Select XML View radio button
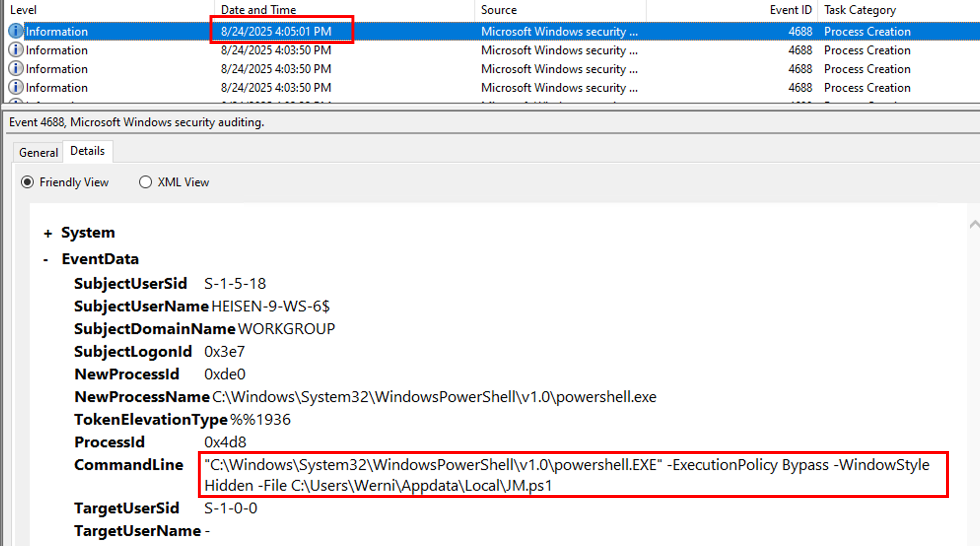The height and width of the screenshot is (546, 980). (x=145, y=182)
